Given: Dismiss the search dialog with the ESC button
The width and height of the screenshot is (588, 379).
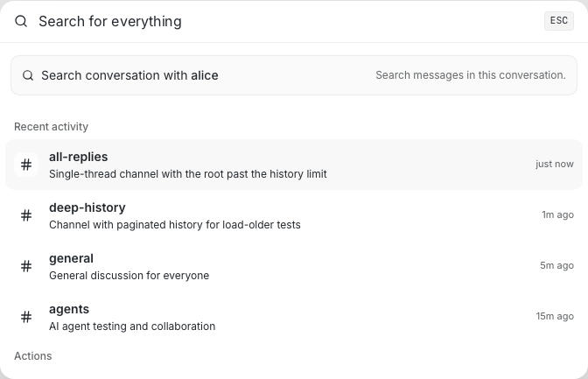Looking at the screenshot, I should [559, 21].
